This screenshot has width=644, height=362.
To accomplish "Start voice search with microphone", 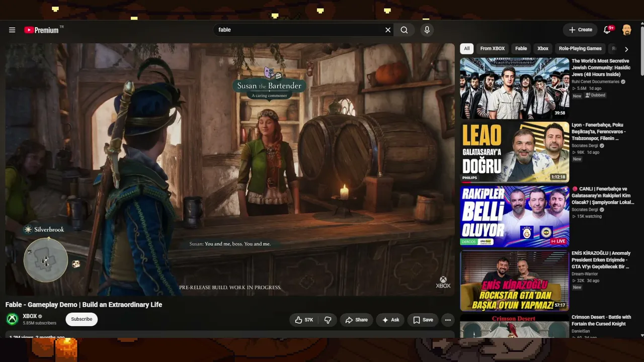I will [427, 30].
